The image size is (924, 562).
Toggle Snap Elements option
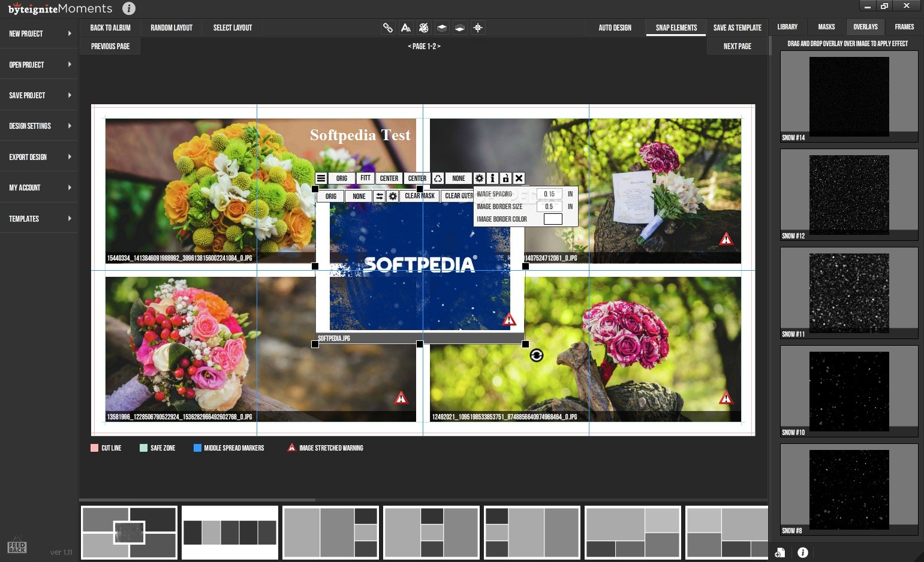[x=676, y=28]
